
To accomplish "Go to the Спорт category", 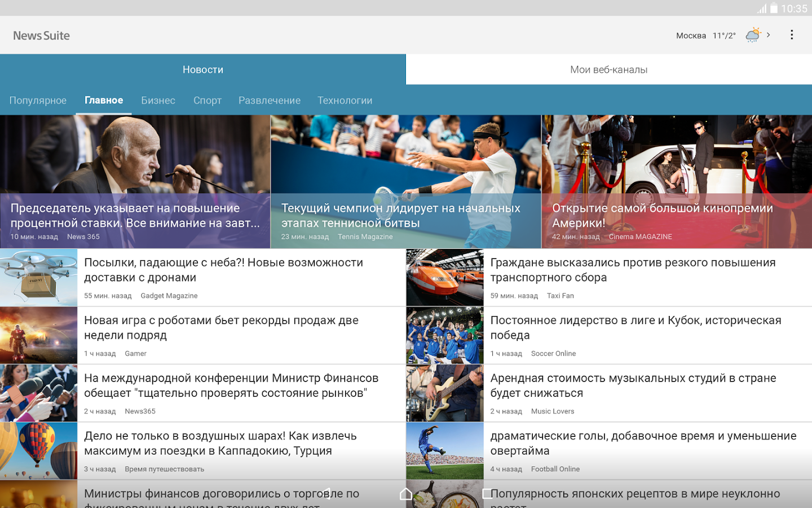I will pos(207,100).
